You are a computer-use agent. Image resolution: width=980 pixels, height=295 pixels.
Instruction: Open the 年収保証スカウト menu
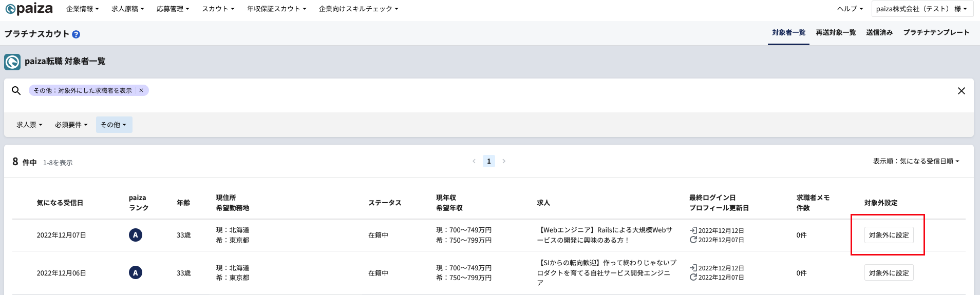click(277, 9)
